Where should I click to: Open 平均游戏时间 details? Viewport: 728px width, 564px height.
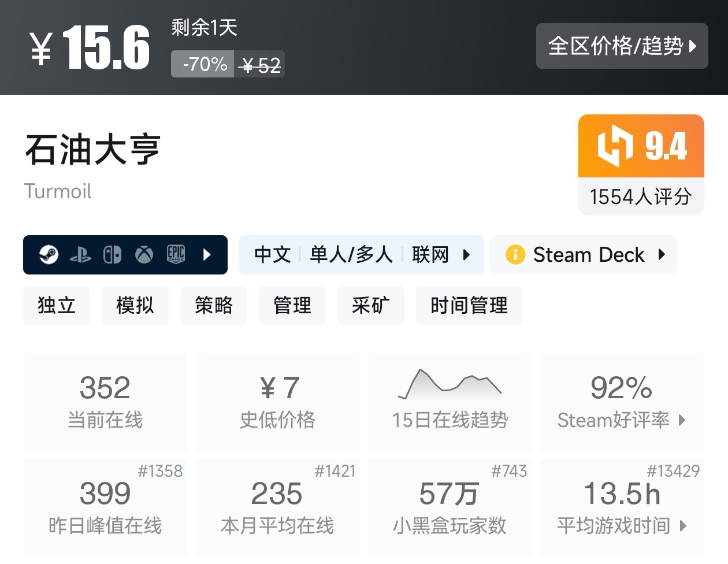[x=621, y=526]
